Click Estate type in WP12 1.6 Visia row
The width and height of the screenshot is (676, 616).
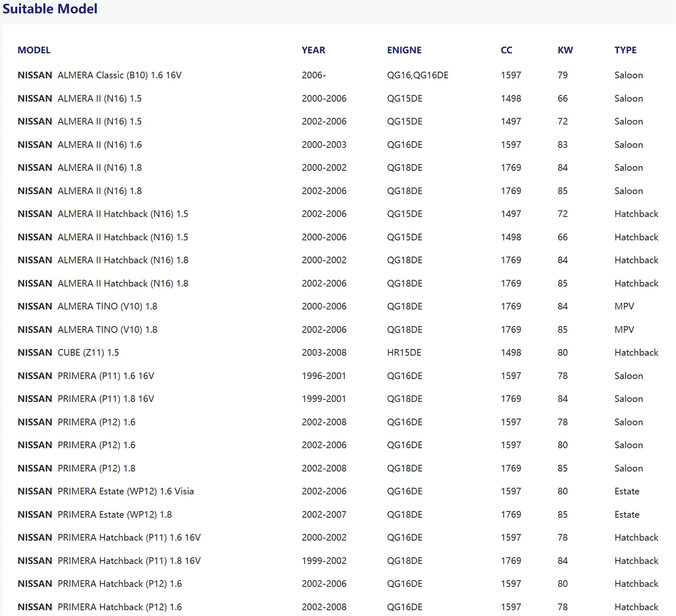[627, 491]
